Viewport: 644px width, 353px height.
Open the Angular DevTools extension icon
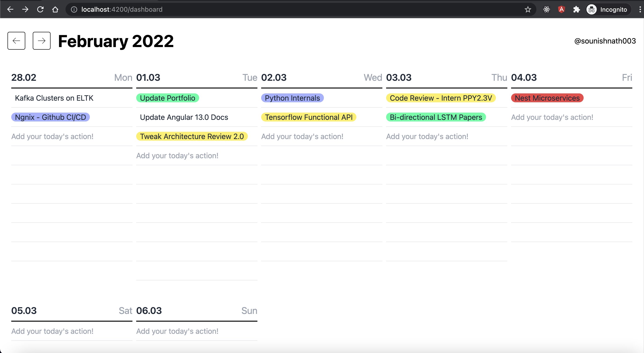[561, 10]
